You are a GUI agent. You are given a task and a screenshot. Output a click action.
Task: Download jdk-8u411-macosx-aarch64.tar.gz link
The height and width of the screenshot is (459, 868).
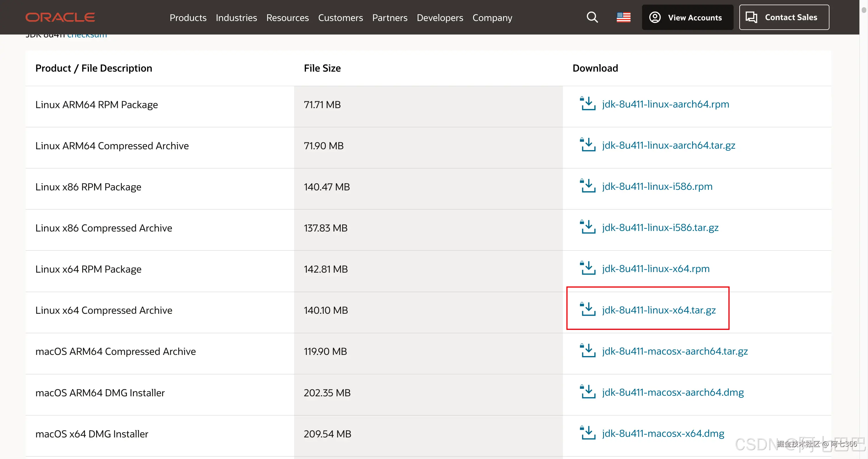coord(675,351)
